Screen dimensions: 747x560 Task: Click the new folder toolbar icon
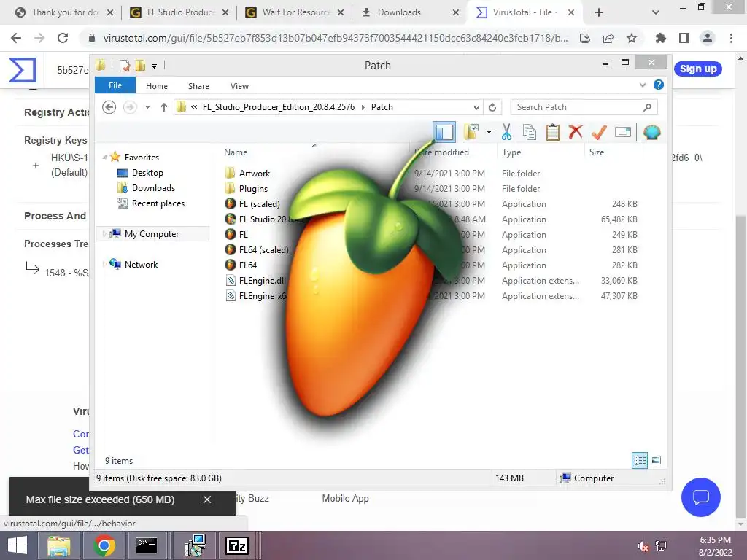471,132
